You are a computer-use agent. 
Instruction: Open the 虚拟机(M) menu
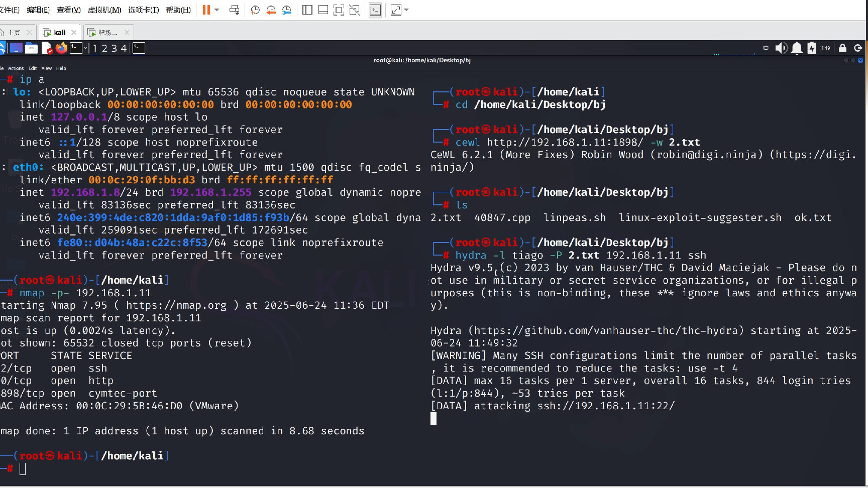point(104,10)
